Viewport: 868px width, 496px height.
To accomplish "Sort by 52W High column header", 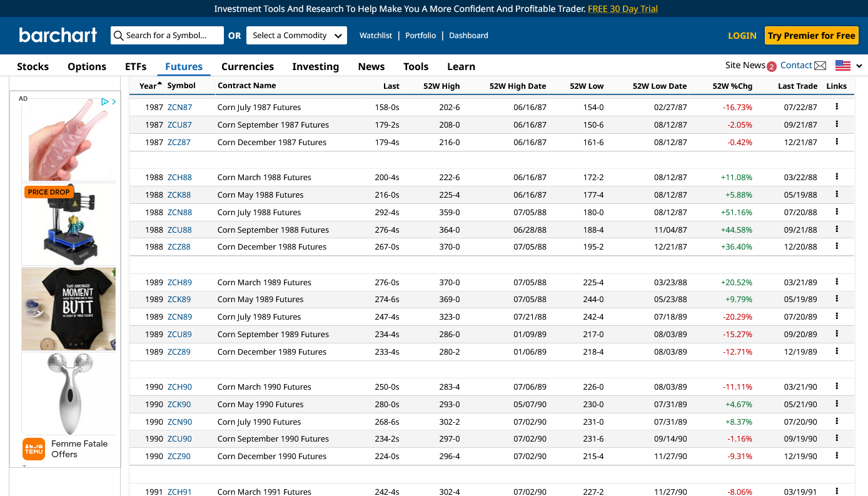I will (442, 86).
